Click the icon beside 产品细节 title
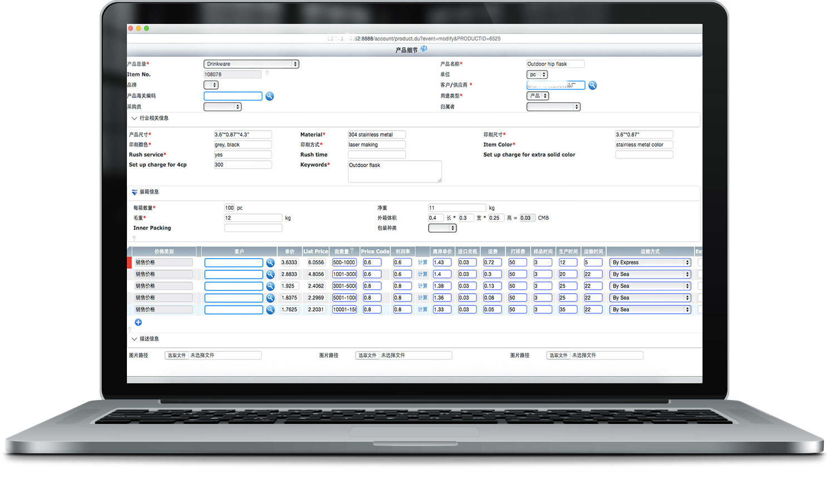The width and height of the screenshot is (835, 504). click(424, 49)
